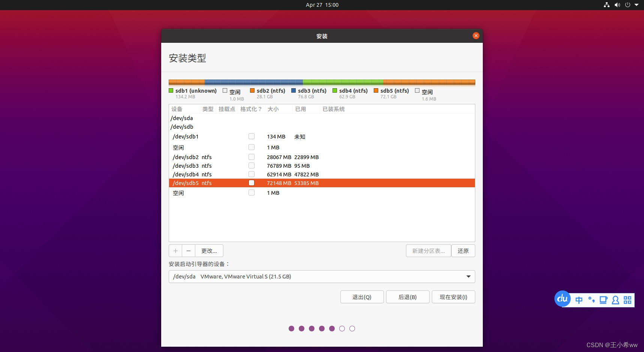Toggle format checkbox for /dev/sdb2
This screenshot has width=644, height=352.
(x=252, y=157)
